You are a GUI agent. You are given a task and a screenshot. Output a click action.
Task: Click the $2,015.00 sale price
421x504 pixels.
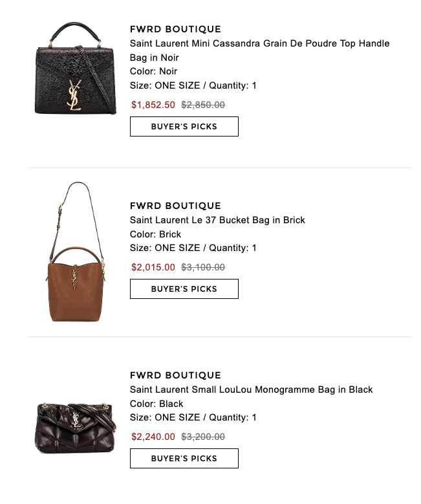click(153, 267)
